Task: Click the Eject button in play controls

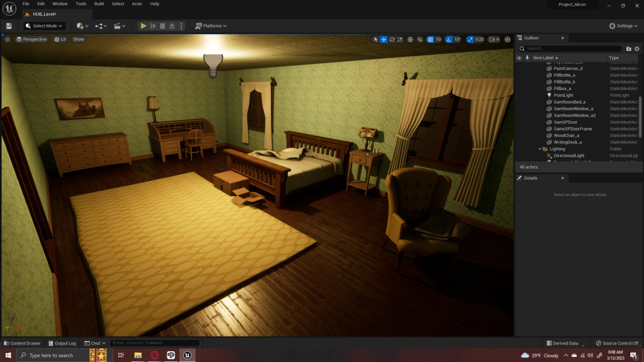Action: click(x=172, y=26)
